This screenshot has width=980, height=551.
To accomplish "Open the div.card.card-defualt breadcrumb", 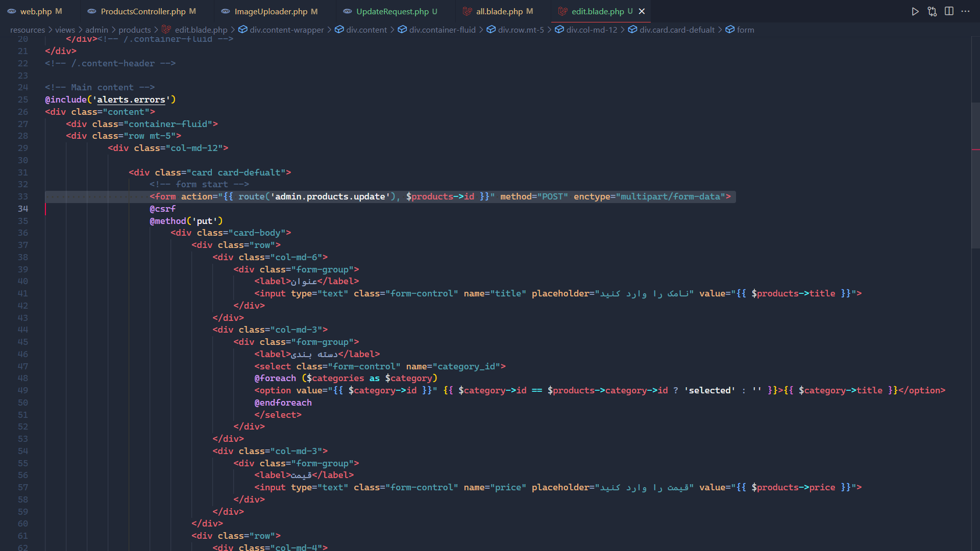I will coord(677,30).
